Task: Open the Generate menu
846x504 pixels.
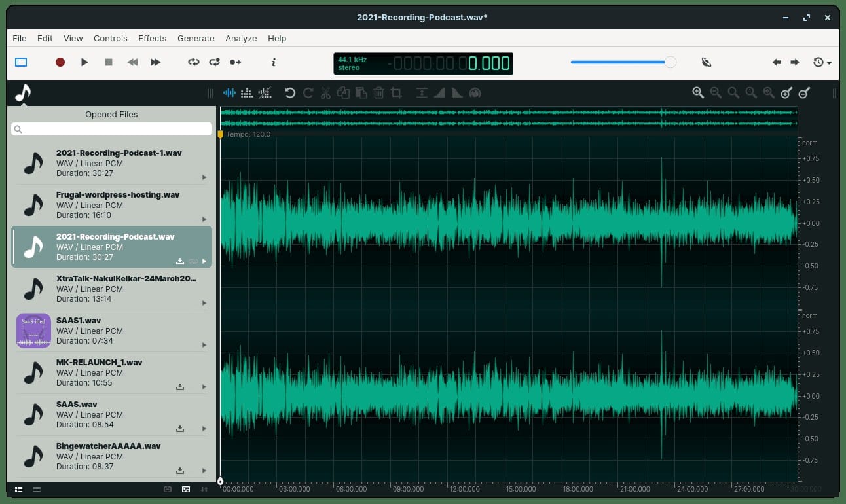Action: tap(196, 38)
